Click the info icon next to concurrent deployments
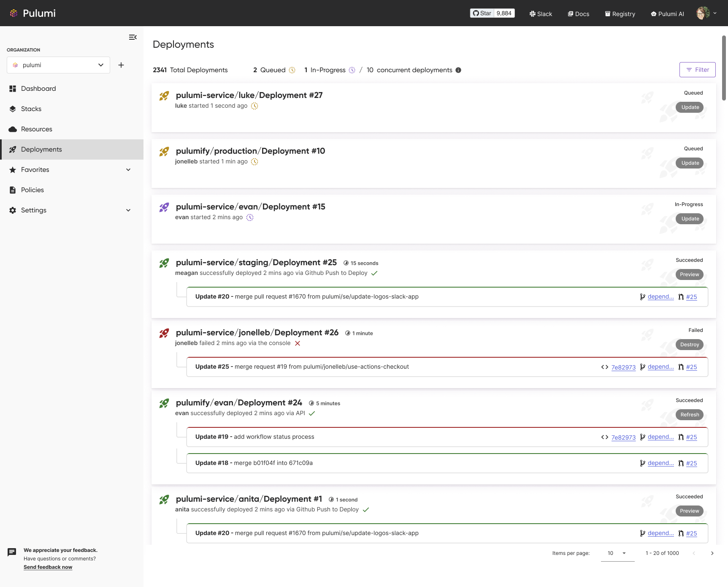The image size is (728, 587). 458,70
